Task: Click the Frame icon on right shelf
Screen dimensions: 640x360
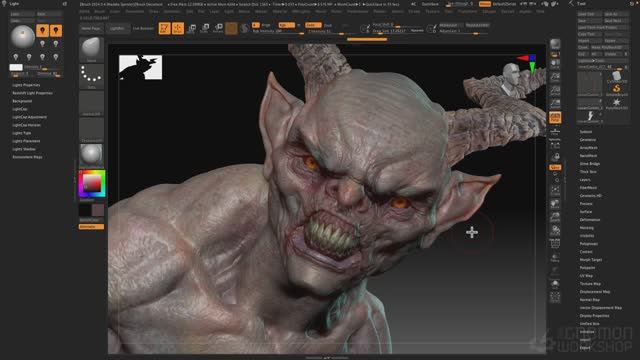Action: pyautogui.click(x=555, y=191)
